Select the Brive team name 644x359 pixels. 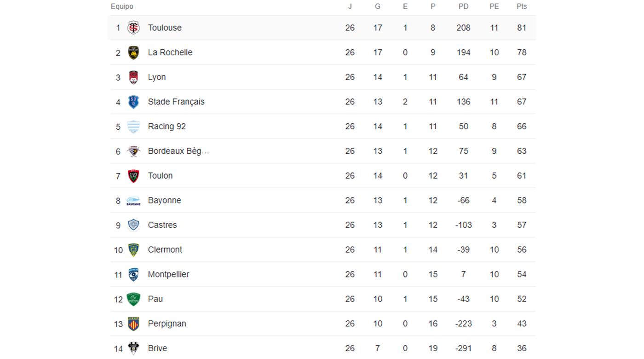point(157,348)
